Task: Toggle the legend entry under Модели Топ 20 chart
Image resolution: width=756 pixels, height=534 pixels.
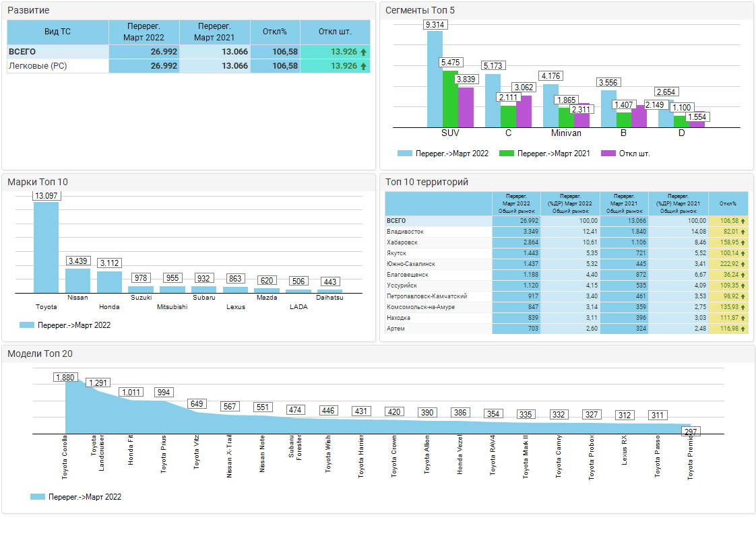Action: click(x=75, y=497)
